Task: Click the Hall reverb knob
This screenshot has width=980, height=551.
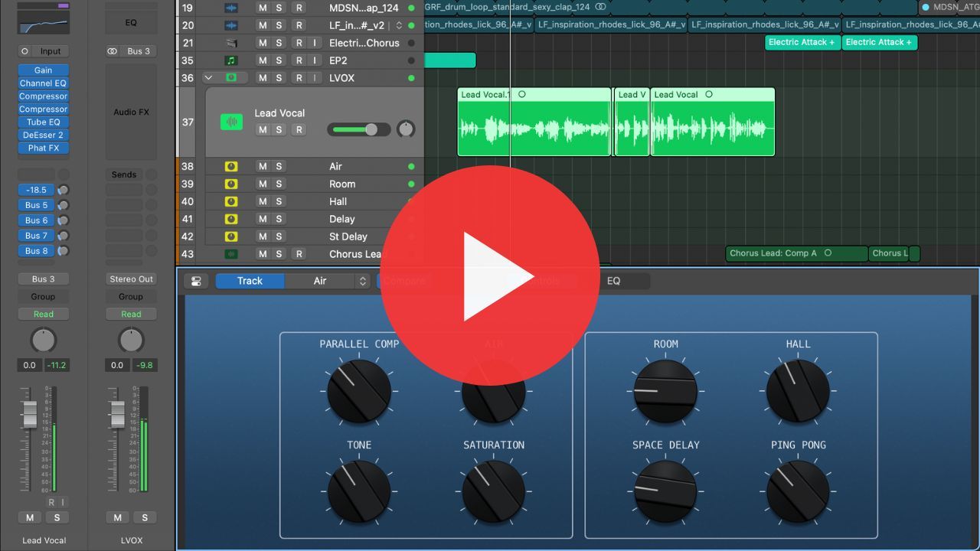Action: pyautogui.click(x=798, y=391)
